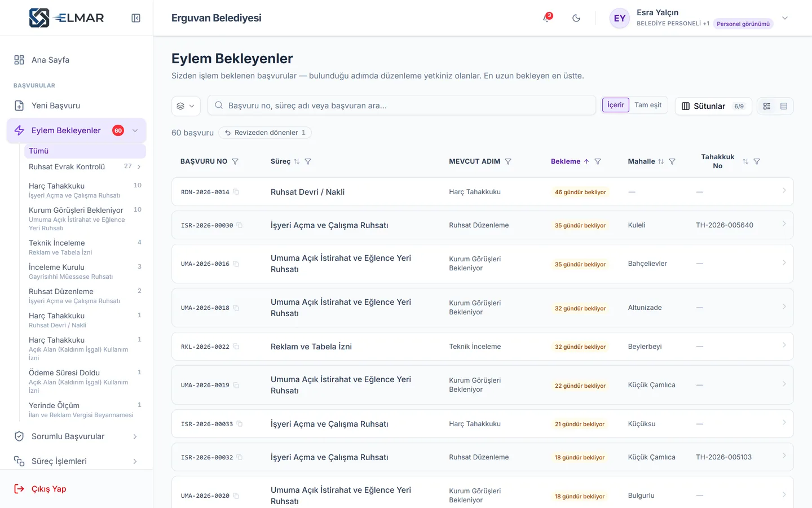The image size is (812, 508).
Task: Select the İçerir match mode
Action: 616,105
